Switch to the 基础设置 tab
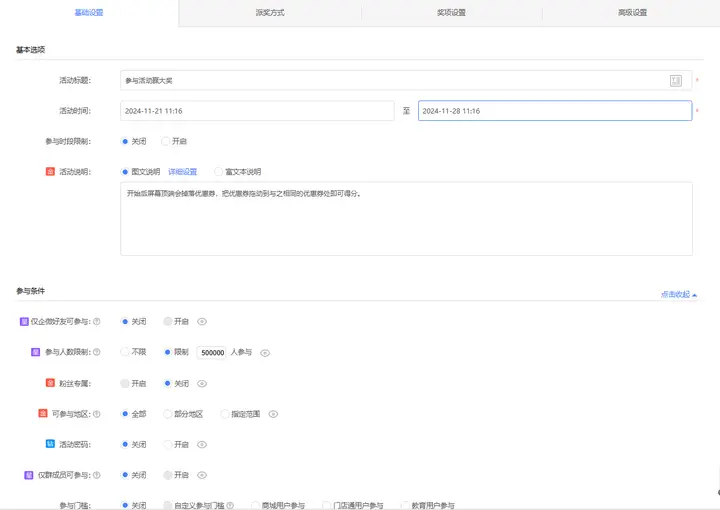 (89, 13)
